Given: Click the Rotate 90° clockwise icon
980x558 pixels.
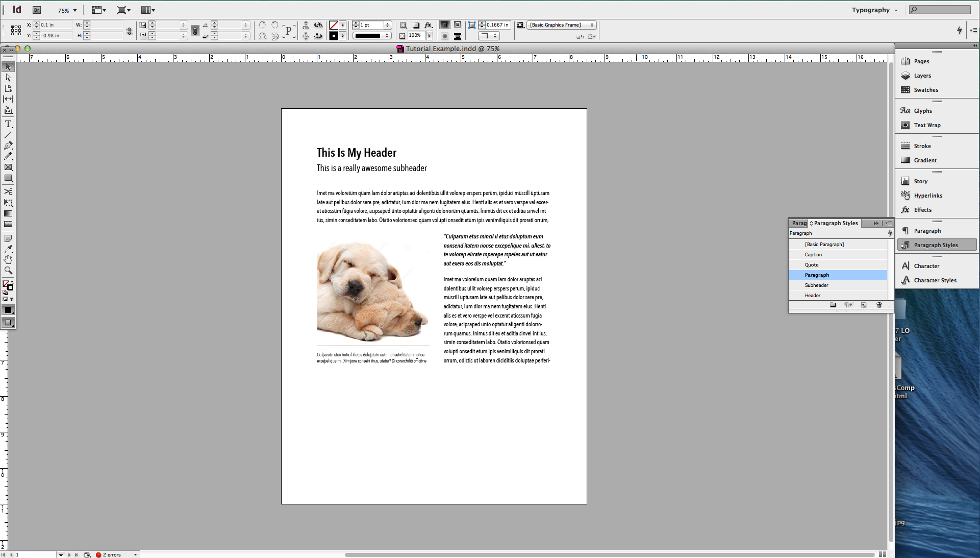Looking at the screenshot, I should click(x=262, y=25).
